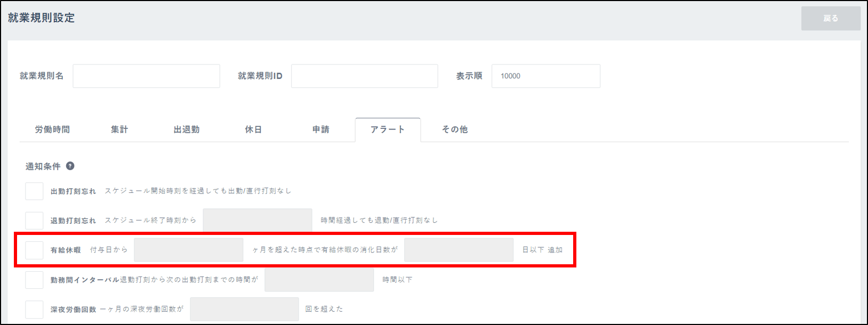The height and width of the screenshot is (325, 868).
Task: Click the 表示順 field showing 10000
Action: tap(545, 76)
